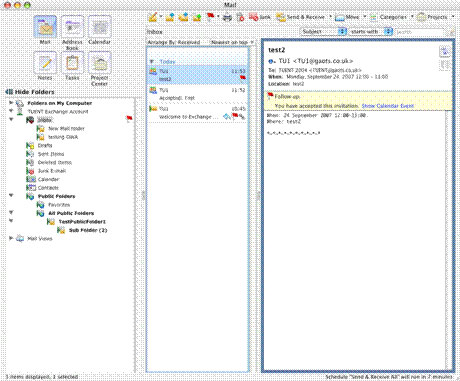Click the red flag beside Inbox folder
This screenshot has width=460, height=381.
(x=129, y=119)
